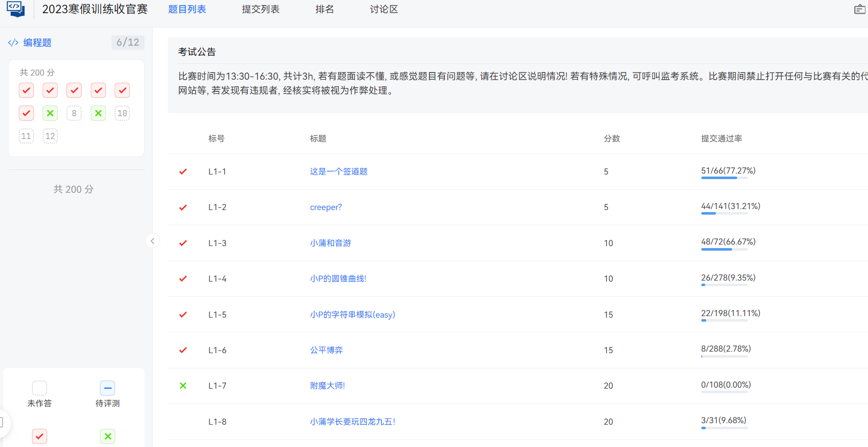This screenshot has height=447, width=868.
Task: Select the first red-check problem box in the sidebar
Action: [x=26, y=90]
